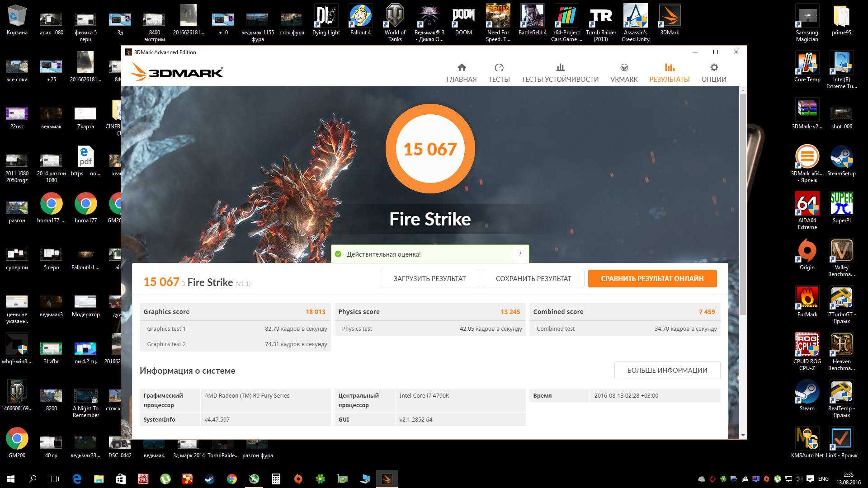The image size is (868, 488).
Task: Click scrollbar down arrow in 3DMark
Action: point(743,435)
